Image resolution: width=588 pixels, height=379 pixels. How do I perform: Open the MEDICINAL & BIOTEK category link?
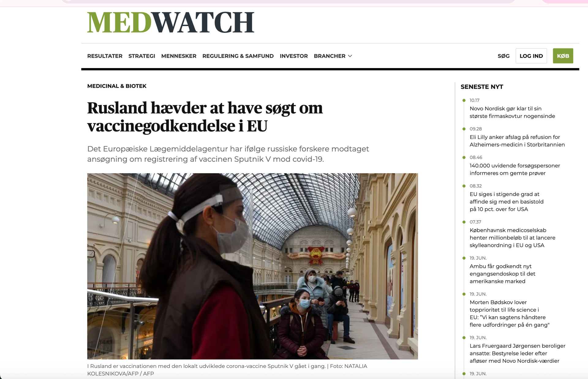pyautogui.click(x=117, y=86)
